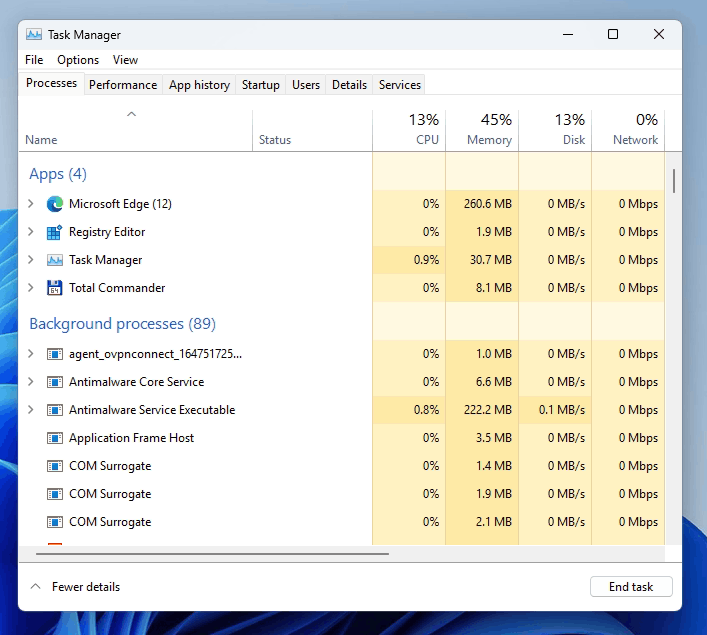Sort processes by Disk column
The image size is (707, 635).
[x=555, y=131]
